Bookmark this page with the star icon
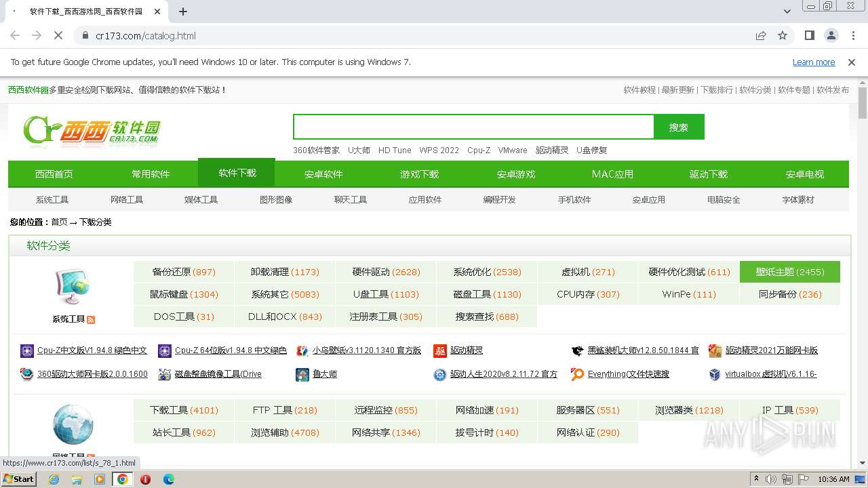Screen dimensions: 868x488 point(783,36)
